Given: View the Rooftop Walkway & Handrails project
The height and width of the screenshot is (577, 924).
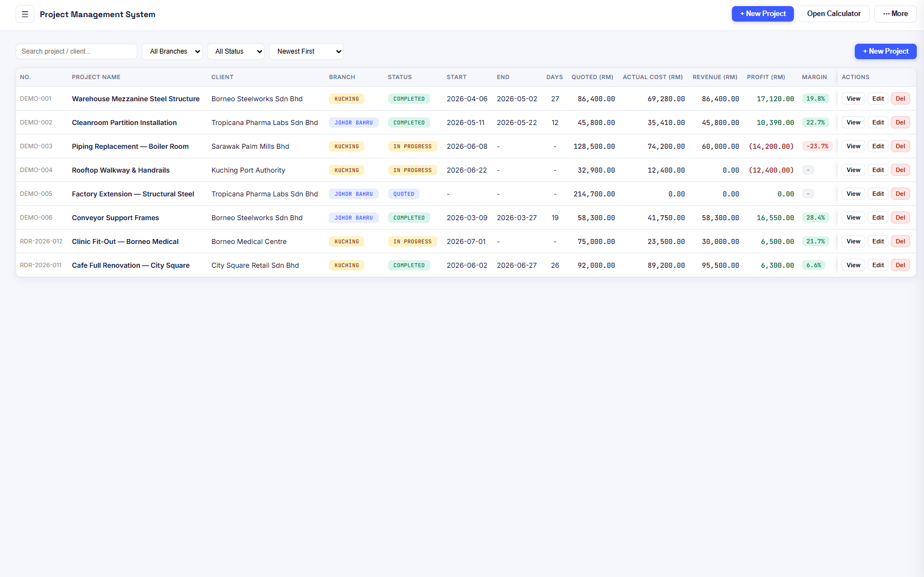Looking at the screenshot, I should 853,170.
